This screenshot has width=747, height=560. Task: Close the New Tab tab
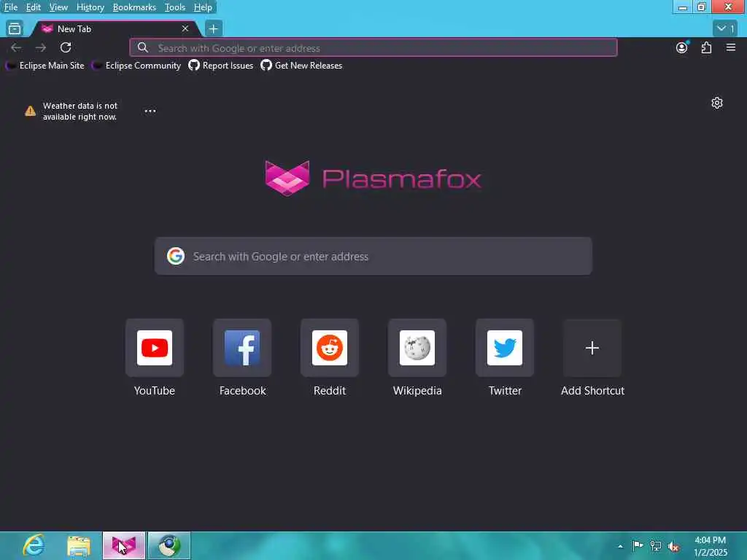pos(185,28)
